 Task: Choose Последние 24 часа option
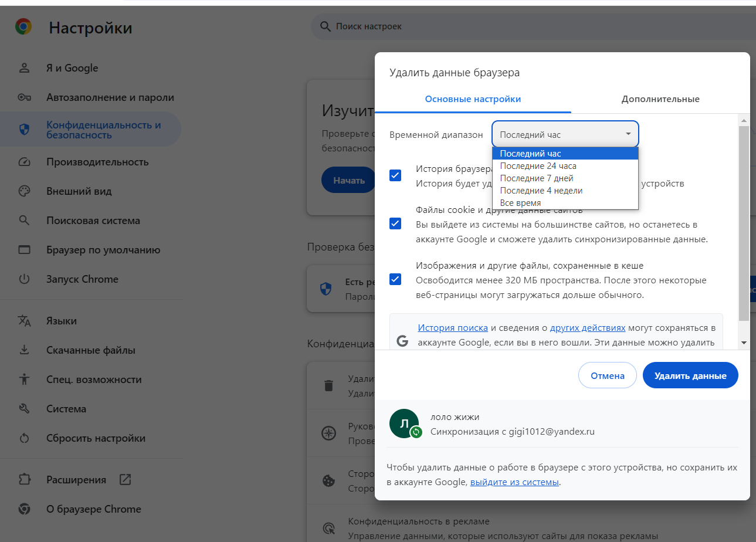click(565, 166)
